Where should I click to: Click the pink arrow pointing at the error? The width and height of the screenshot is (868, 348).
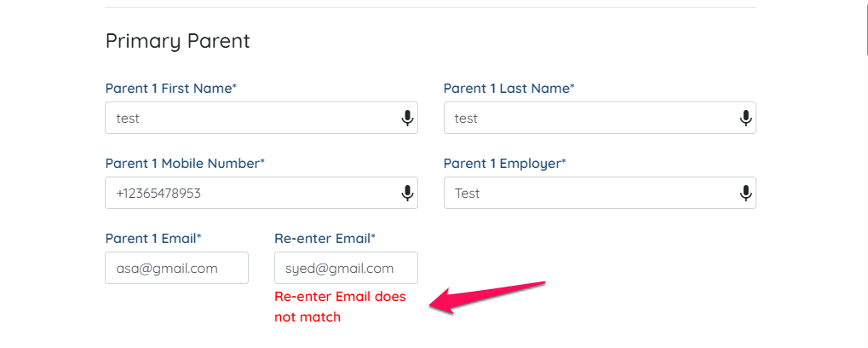[x=488, y=298]
